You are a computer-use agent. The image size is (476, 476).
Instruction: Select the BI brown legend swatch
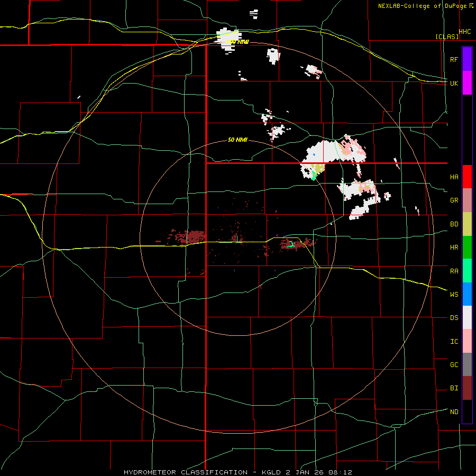(467, 388)
